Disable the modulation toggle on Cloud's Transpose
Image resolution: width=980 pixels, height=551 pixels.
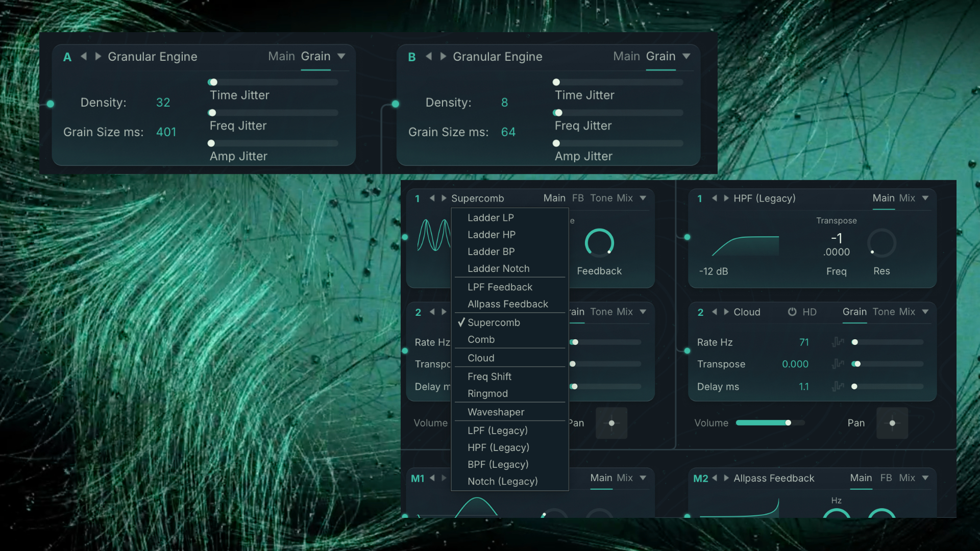[857, 364]
